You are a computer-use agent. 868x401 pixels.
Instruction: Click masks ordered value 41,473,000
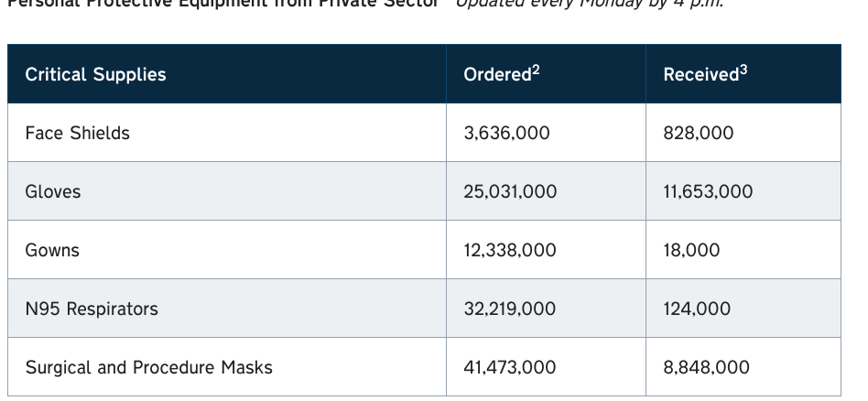click(510, 368)
